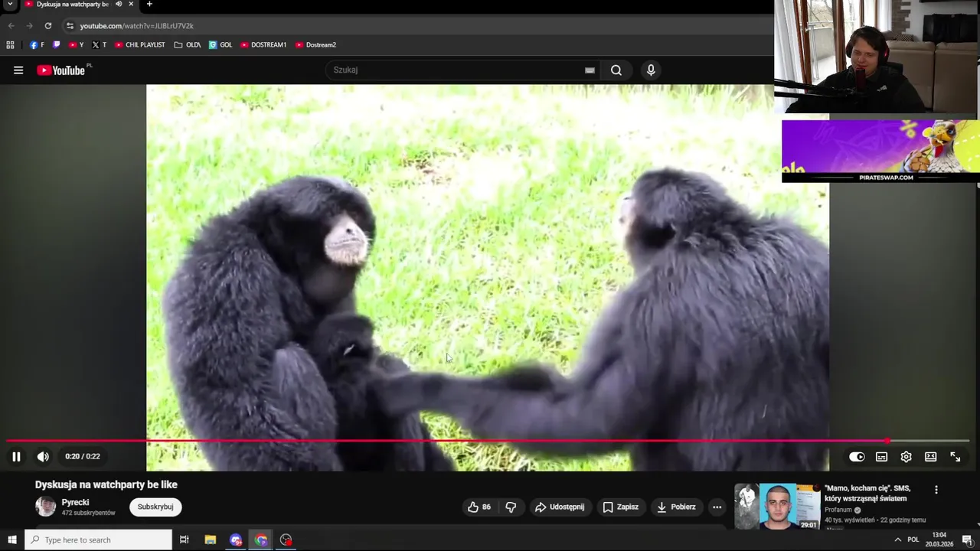
Task: Like the video (86 likes)
Action: point(479,507)
